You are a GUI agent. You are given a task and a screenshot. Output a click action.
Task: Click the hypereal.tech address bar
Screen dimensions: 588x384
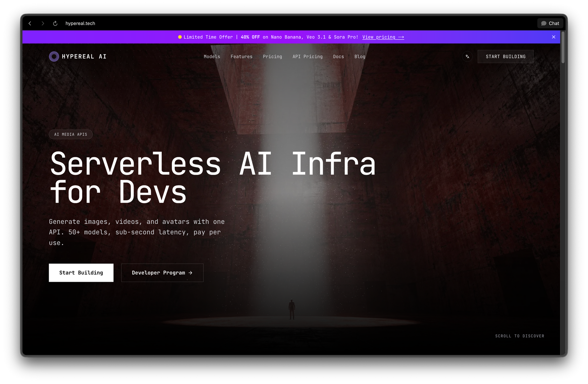click(80, 24)
